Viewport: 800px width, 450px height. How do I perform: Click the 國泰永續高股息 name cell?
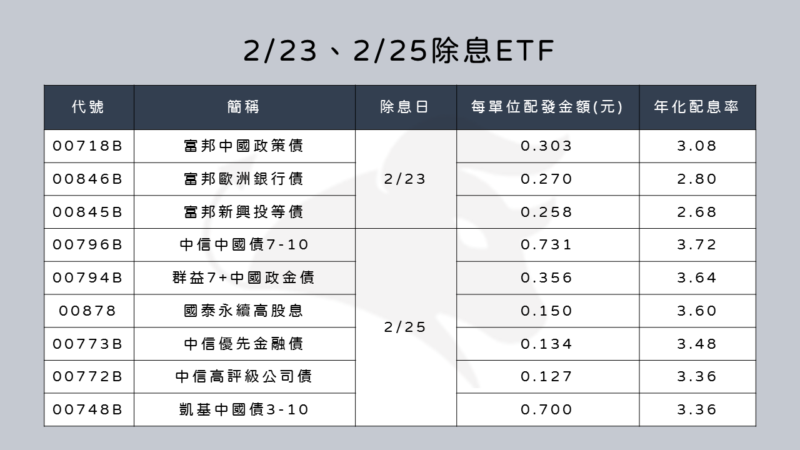244,311
